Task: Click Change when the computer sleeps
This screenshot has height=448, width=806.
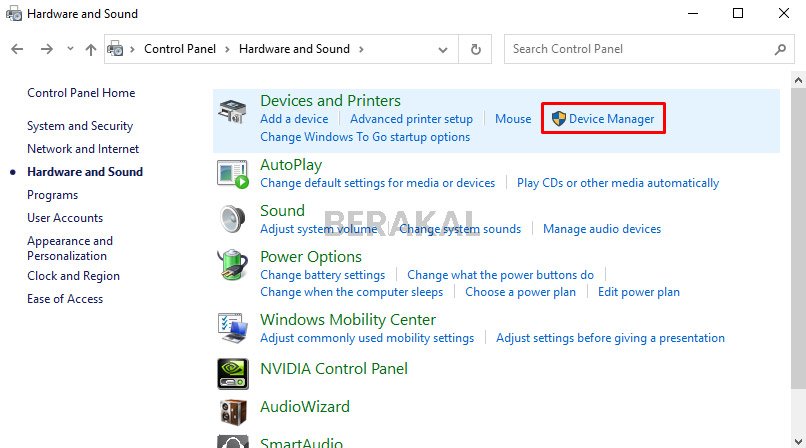Action: point(352,292)
